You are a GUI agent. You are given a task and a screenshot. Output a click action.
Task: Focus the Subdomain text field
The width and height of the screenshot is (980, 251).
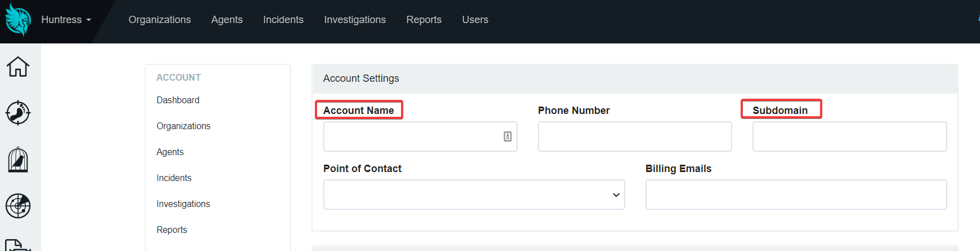click(850, 136)
